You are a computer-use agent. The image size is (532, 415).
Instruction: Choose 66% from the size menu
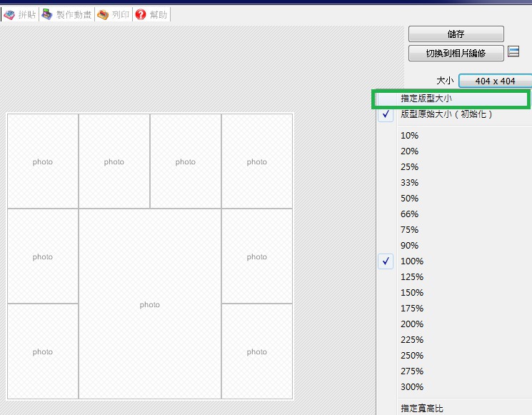pos(455,214)
